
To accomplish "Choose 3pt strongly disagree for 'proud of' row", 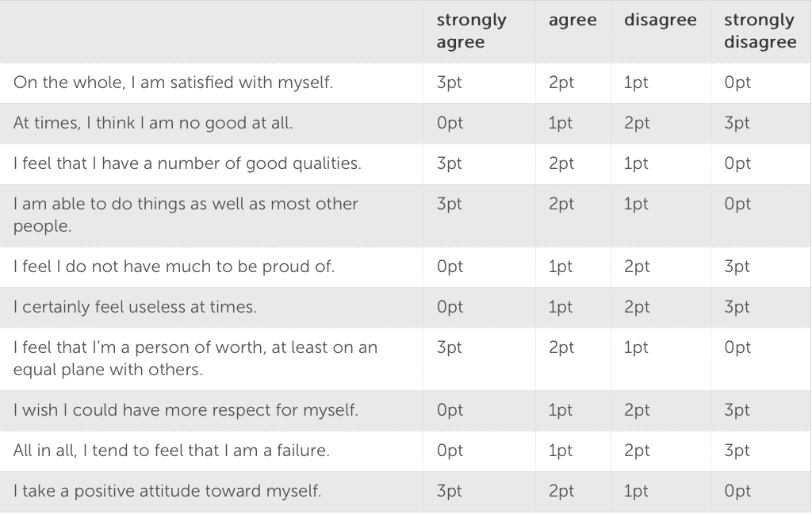I will (737, 266).
